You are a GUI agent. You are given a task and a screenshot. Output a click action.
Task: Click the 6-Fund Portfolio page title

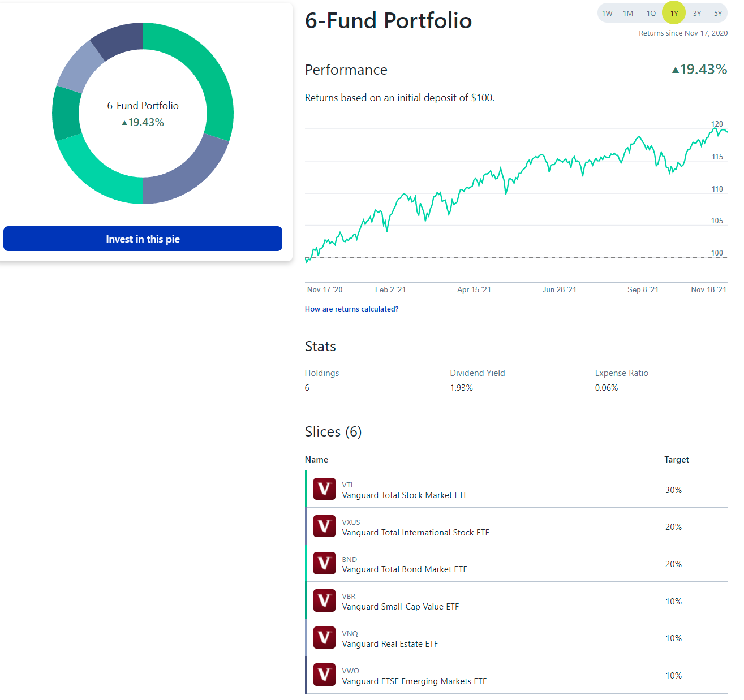pyautogui.click(x=388, y=21)
